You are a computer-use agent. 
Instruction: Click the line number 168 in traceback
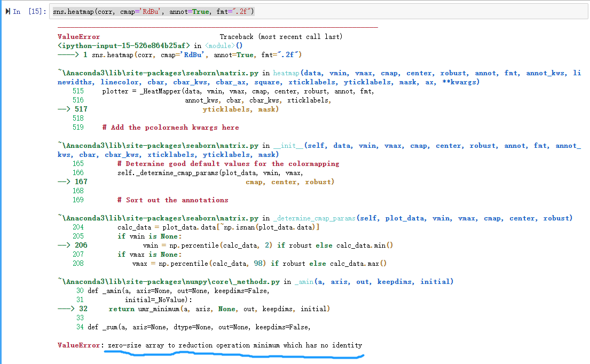pos(78,191)
